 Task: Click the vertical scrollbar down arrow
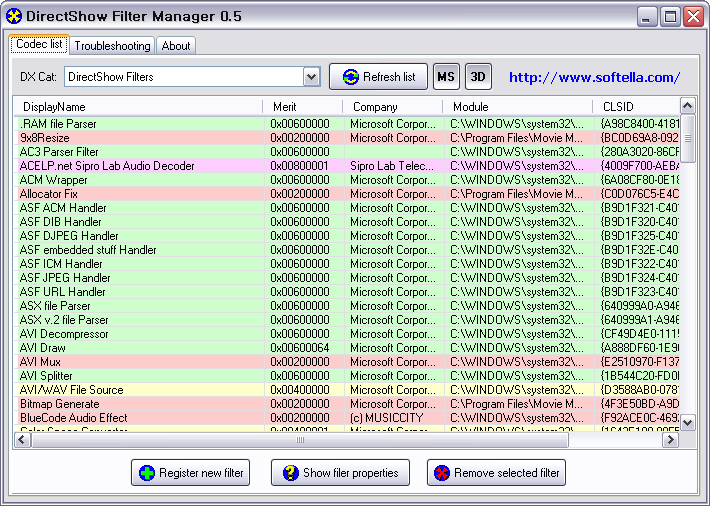pos(688,423)
